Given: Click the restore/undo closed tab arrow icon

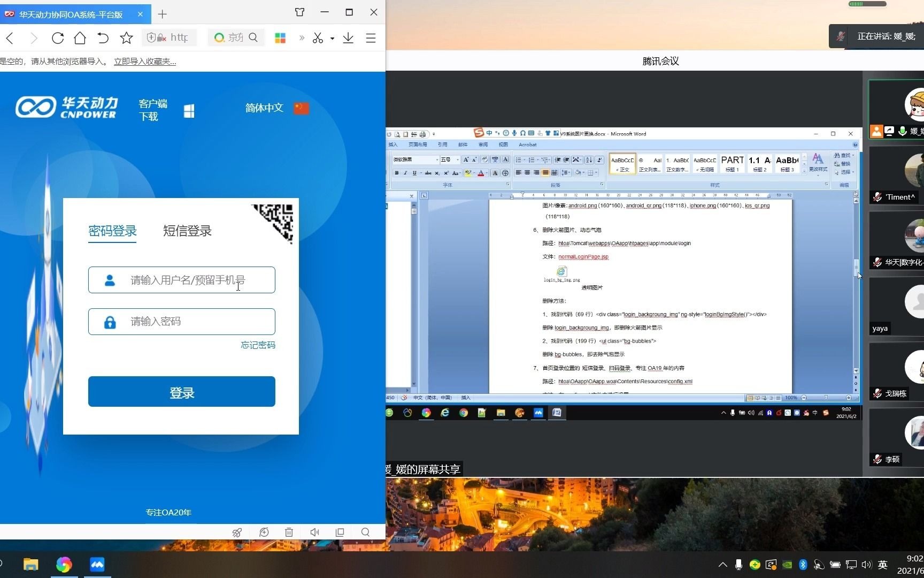Looking at the screenshot, I should (x=103, y=38).
